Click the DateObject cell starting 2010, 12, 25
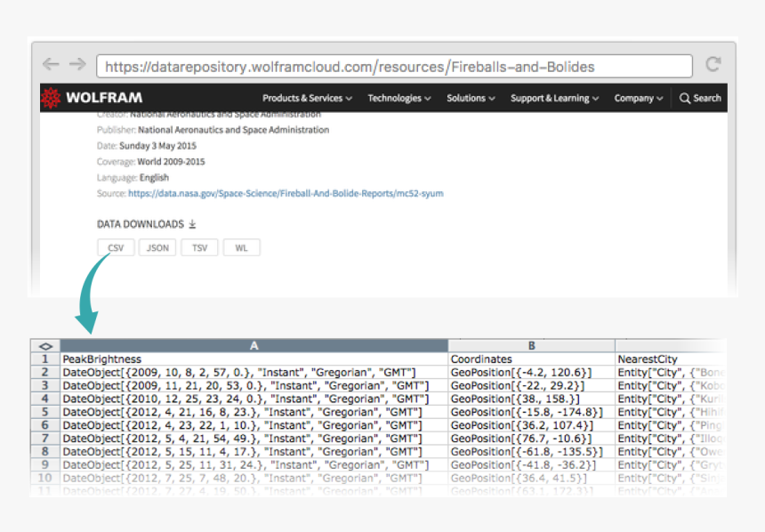This screenshot has height=532, width=765. pyautogui.click(x=254, y=399)
